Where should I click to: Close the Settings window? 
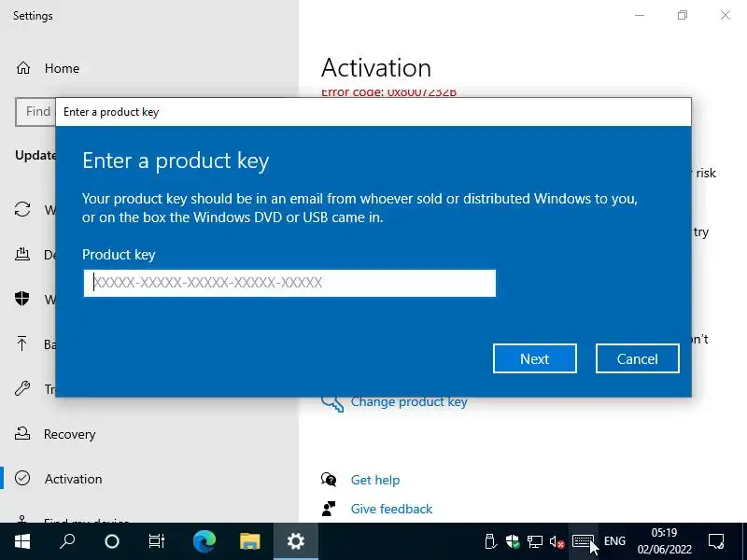tap(726, 15)
